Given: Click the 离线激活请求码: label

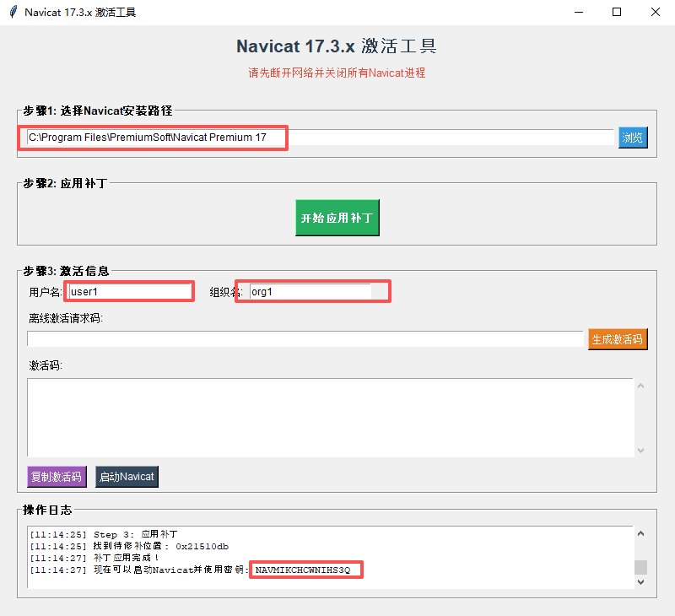Looking at the screenshot, I should (66, 318).
